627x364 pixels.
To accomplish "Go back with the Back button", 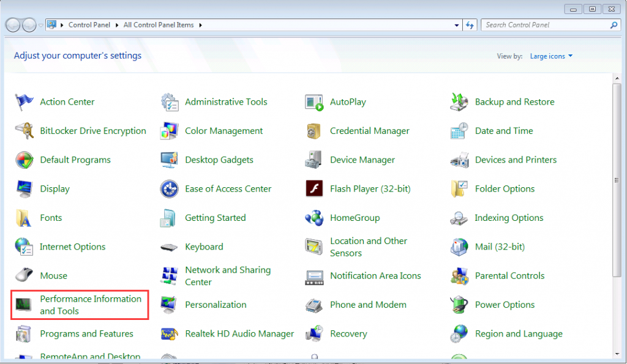I will (13, 25).
